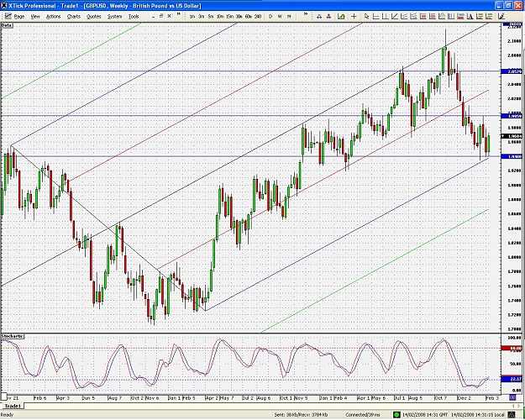Switch chart to 5m timeframe
Image resolution: width=525 pixels, height=420 pixels.
click(x=211, y=16)
